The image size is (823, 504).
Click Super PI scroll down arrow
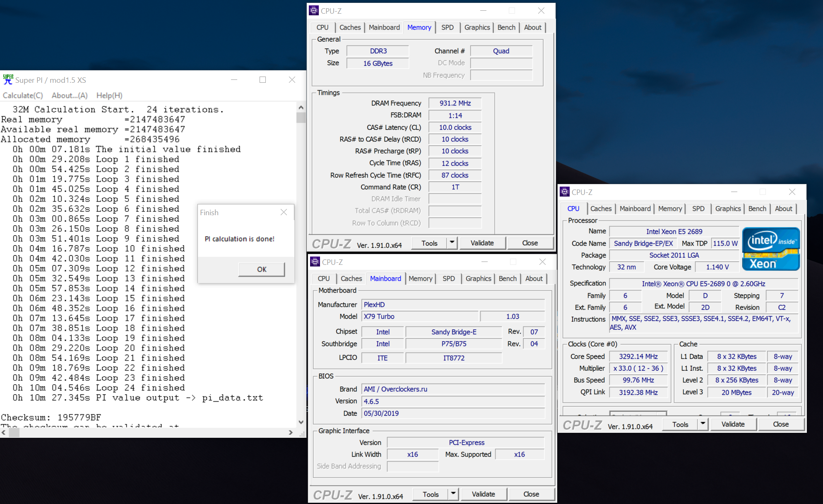click(x=301, y=422)
